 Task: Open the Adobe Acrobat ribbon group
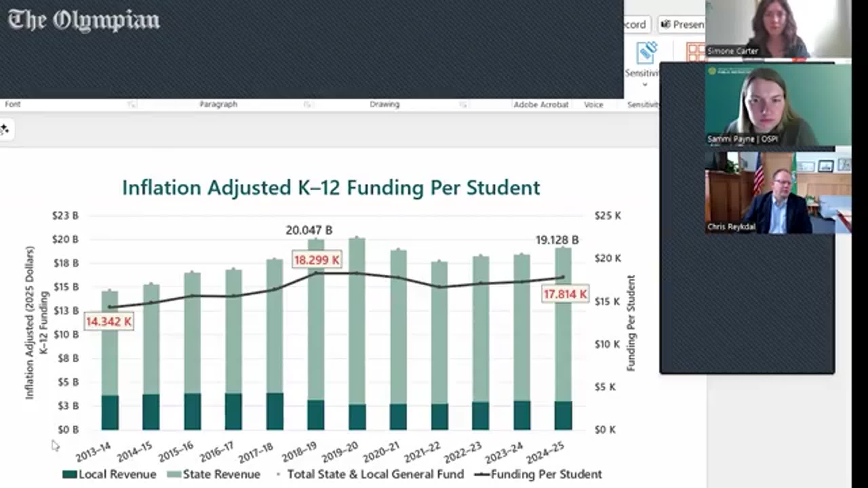(541, 105)
